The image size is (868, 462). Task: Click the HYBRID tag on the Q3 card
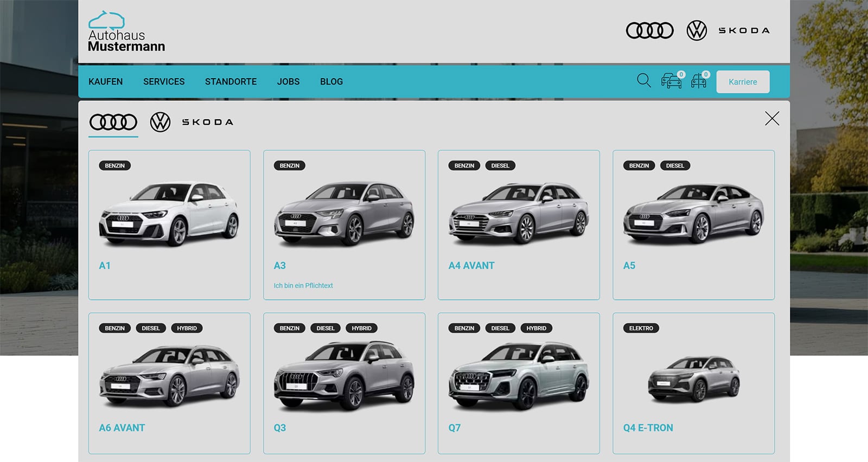pos(361,328)
